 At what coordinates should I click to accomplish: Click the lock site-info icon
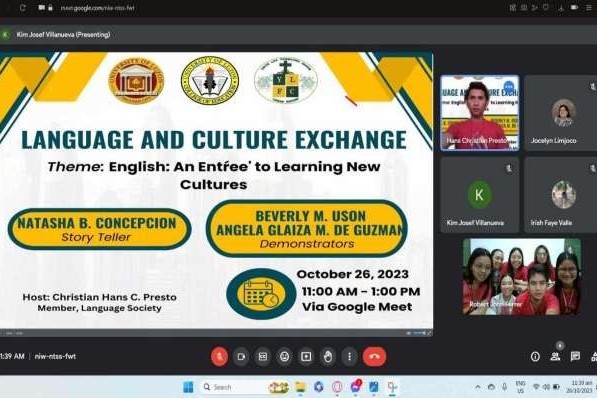[50, 8]
